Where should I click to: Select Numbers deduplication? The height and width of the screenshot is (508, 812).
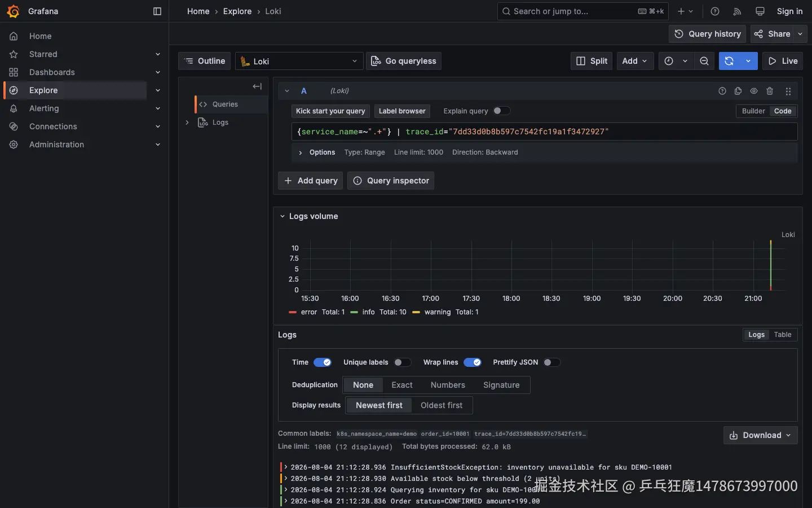click(x=448, y=385)
